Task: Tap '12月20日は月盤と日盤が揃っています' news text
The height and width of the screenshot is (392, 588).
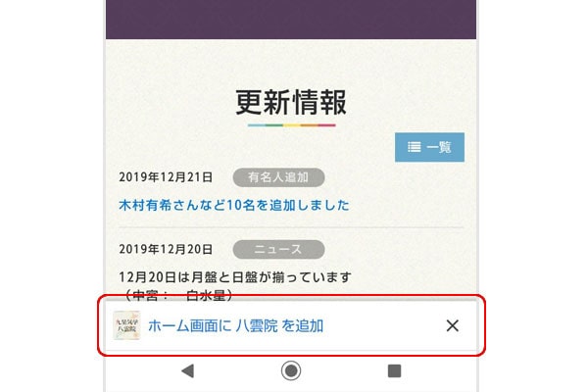Action: (x=235, y=277)
